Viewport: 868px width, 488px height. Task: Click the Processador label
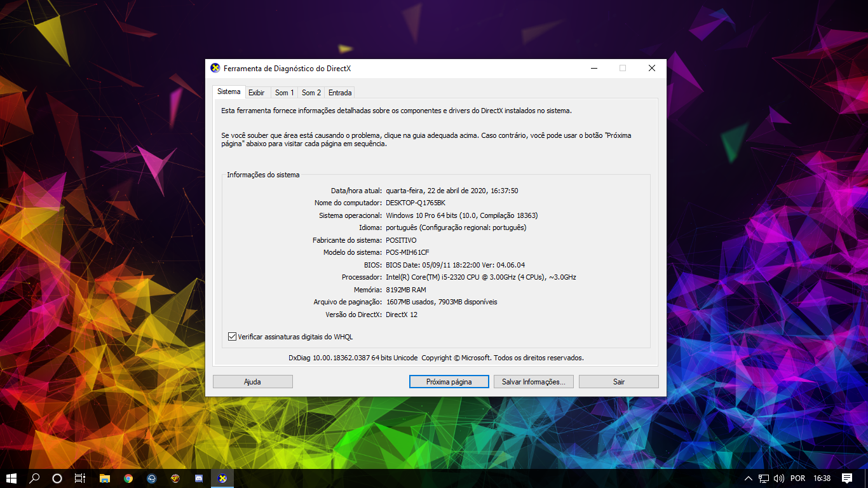[362, 277]
